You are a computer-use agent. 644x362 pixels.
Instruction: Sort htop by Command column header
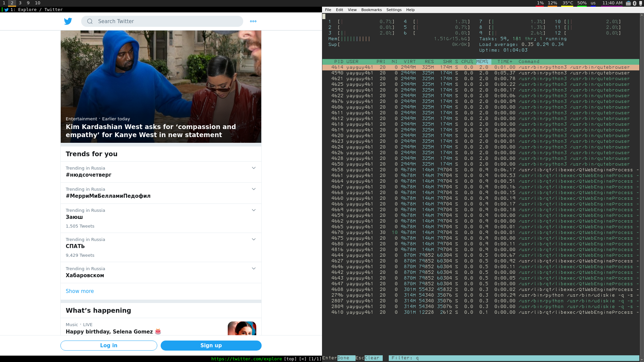pos(529,62)
